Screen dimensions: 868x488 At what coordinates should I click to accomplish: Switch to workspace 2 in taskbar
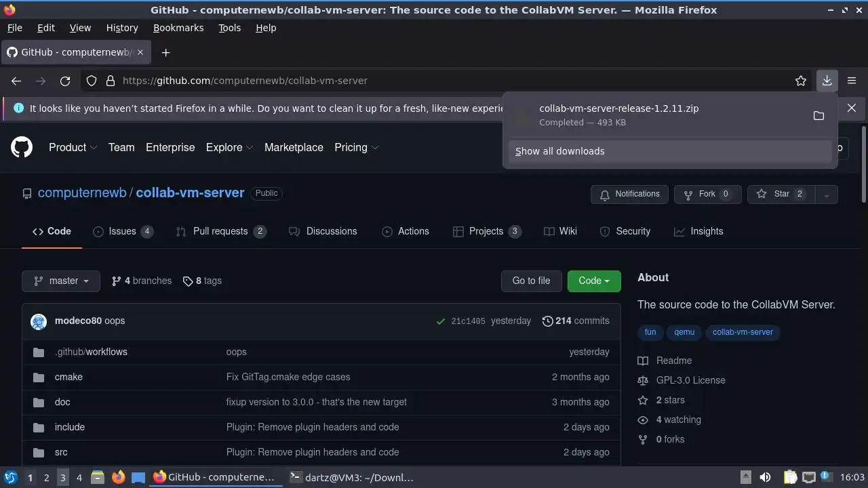coord(46,477)
